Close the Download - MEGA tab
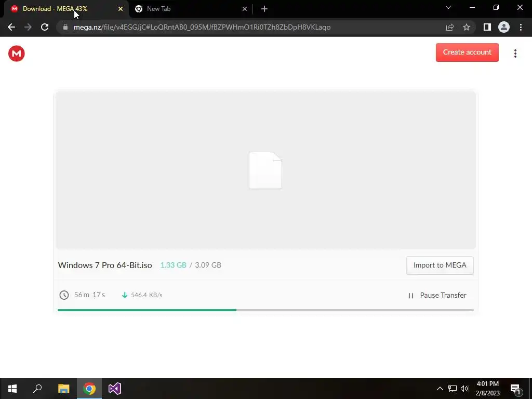532x399 pixels. (121, 9)
